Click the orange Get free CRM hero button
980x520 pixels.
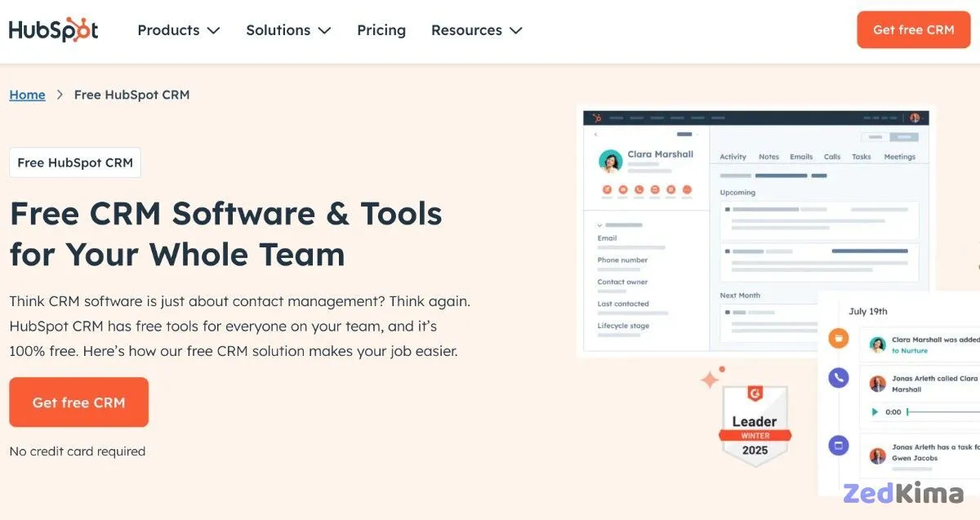78,402
